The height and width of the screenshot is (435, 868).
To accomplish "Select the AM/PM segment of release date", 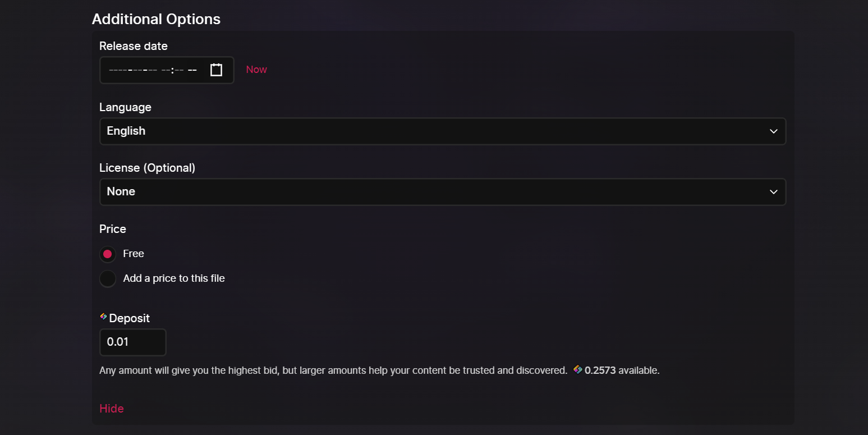I will pyautogui.click(x=192, y=70).
